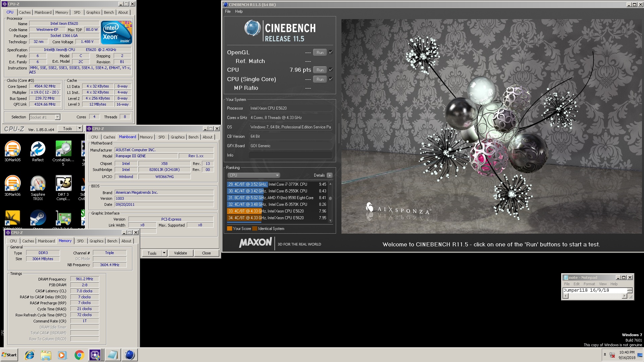Open the Format menu in Notepad
This screenshot has width=644, height=362.
[x=589, y=284]
